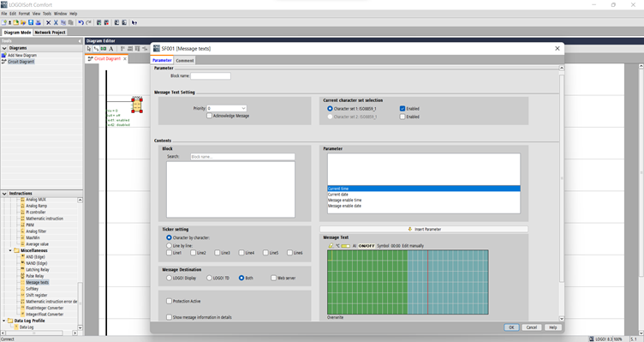This screenshot has height=342, width=644.
Task: Check the Acknowledge Message checkbox
Action: [210, 116]
